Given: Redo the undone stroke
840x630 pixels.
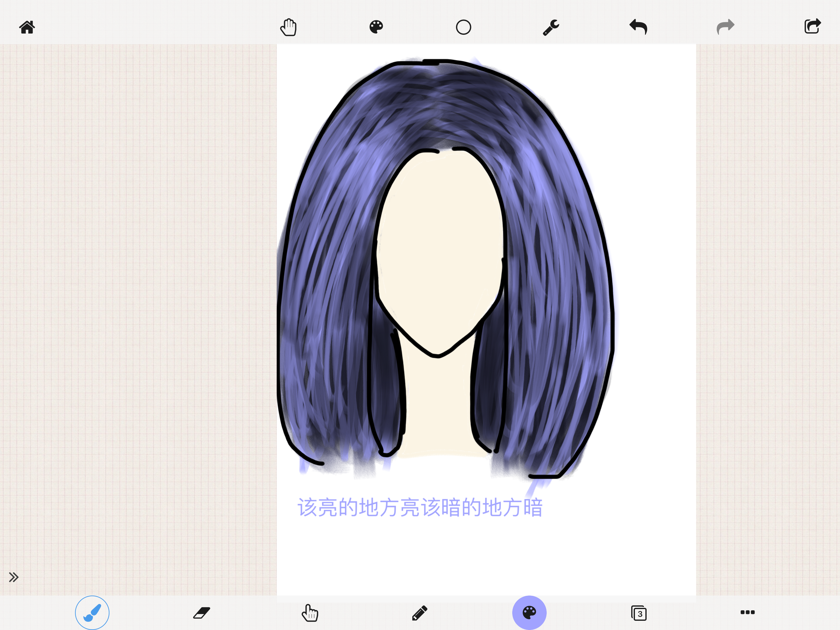Looking at the screenshot, I should click(725, 27).
